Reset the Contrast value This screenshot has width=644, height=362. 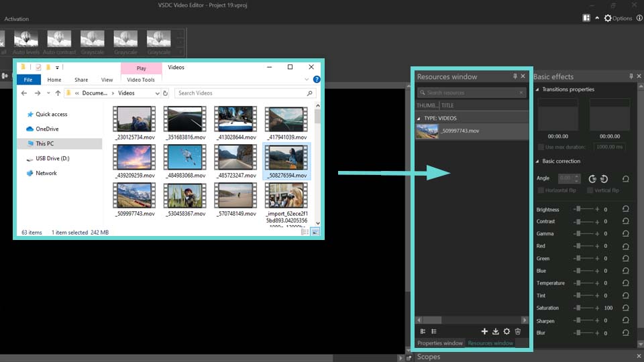(x=625, y=221)
